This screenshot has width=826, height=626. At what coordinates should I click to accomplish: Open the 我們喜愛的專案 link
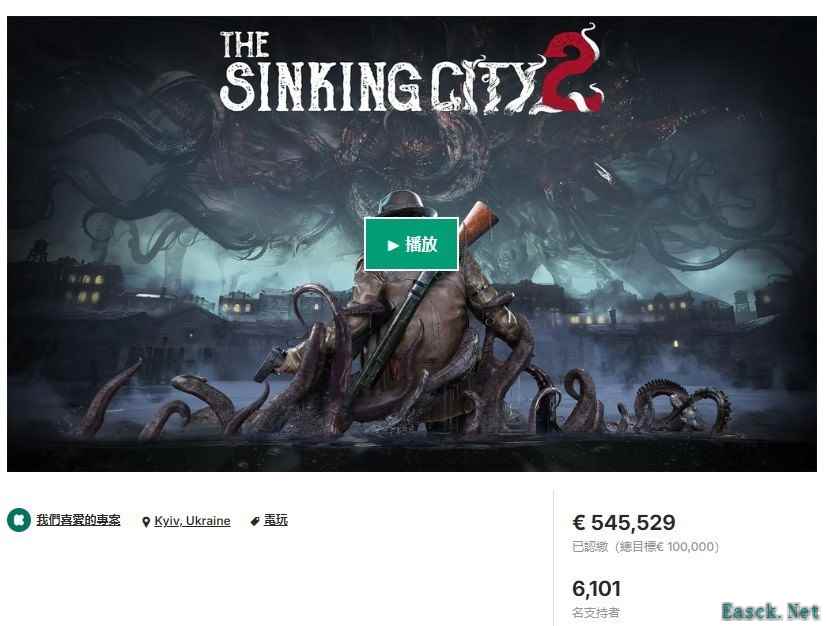(x=78, y=520)
